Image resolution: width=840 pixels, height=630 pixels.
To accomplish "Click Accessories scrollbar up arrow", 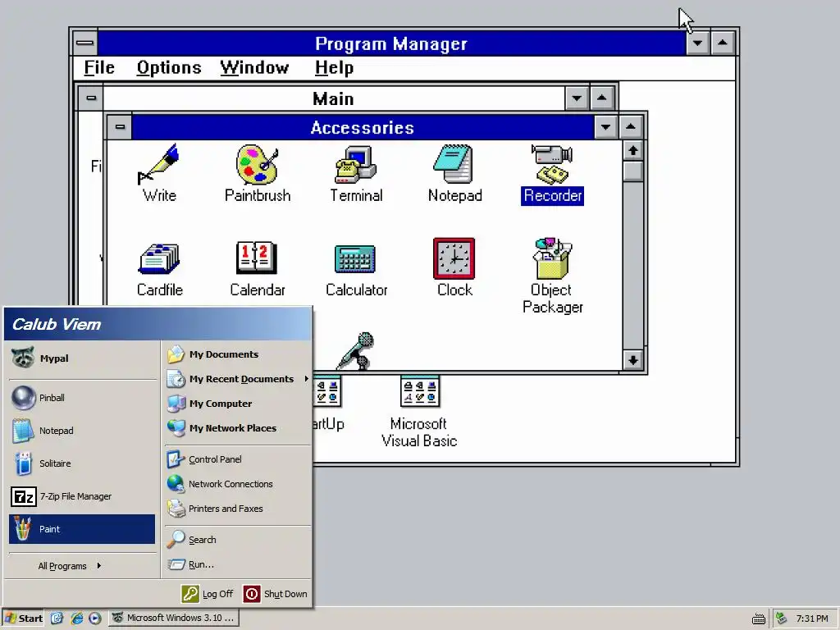I will click(x=632, y=151).
